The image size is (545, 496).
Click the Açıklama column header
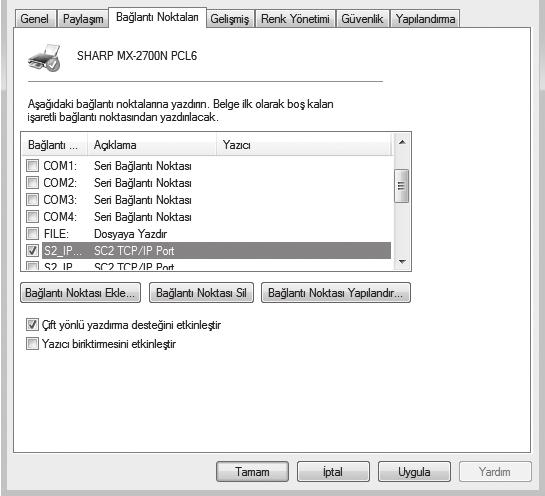pos(152,145)
